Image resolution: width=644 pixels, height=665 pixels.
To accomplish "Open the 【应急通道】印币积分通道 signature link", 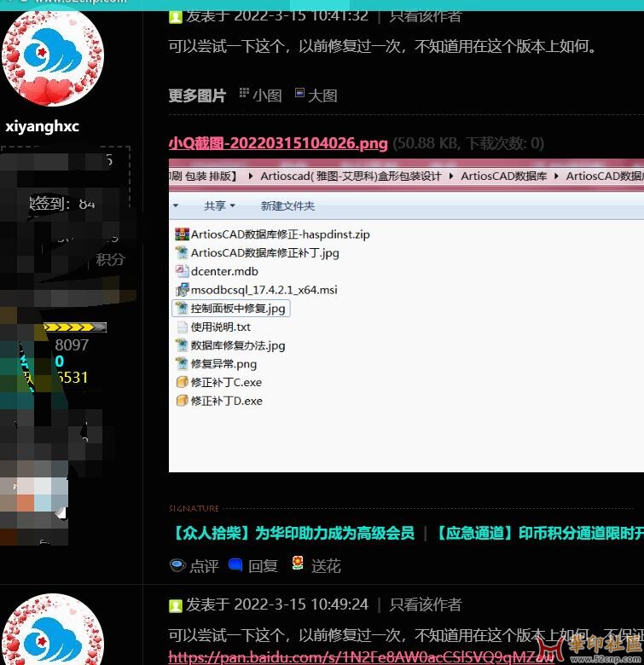I will coord(539,533).
